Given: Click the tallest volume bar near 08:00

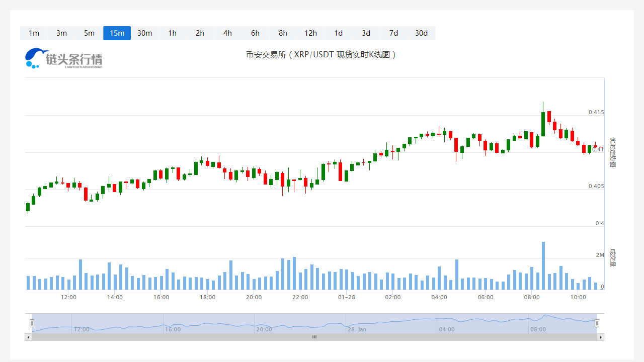Looking at the screenshot, I should 543,265.
